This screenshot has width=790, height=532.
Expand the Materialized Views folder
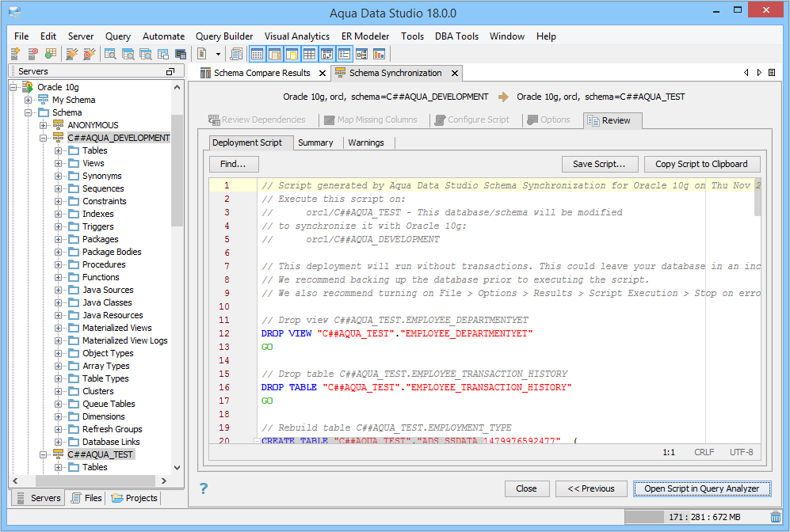[x=59, y=328]
